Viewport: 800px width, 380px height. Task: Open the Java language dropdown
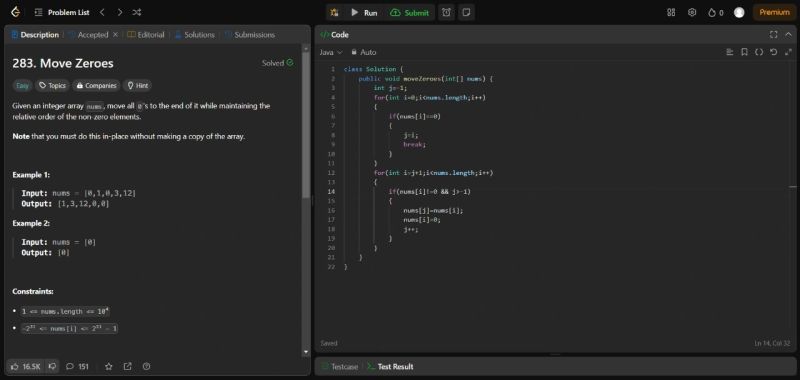pyautogui.click(x=331, y=52)
